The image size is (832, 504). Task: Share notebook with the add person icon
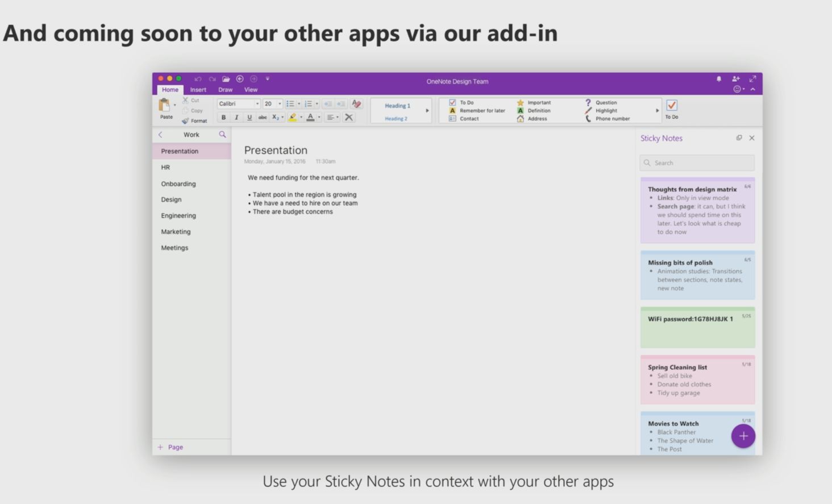click(736, 79)
